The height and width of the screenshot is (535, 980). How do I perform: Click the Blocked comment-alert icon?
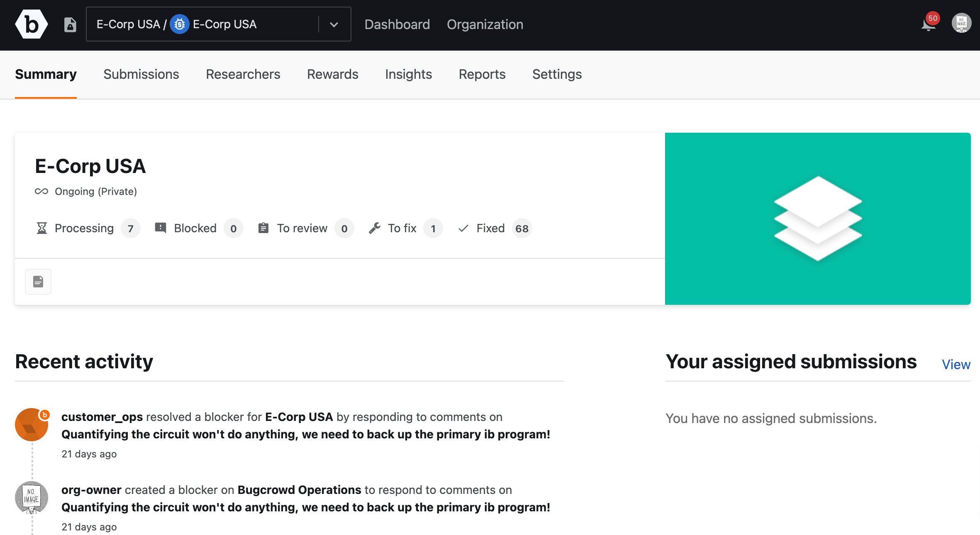pos(161,228)
